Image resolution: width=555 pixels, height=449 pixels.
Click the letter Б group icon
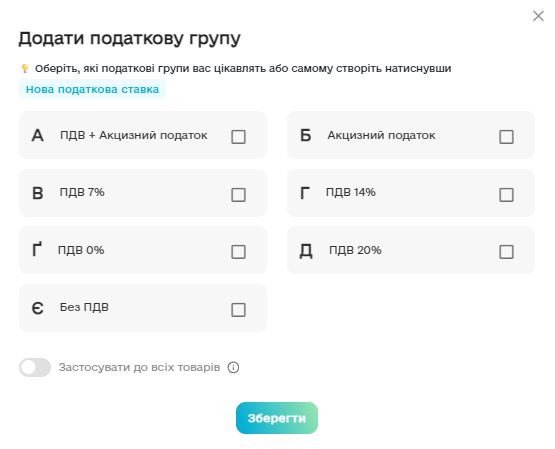[x=305, y=136]
